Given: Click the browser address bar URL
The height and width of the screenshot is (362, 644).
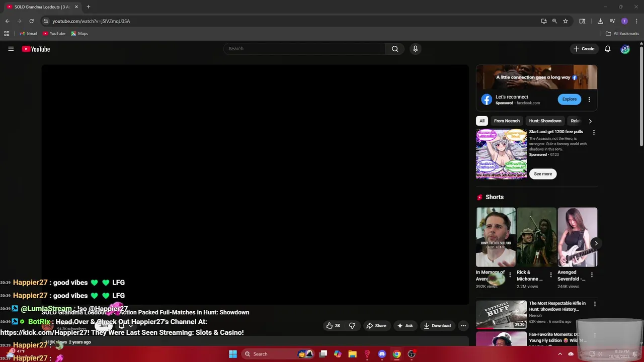Looking at the screenshot, I should click(91, 21).
